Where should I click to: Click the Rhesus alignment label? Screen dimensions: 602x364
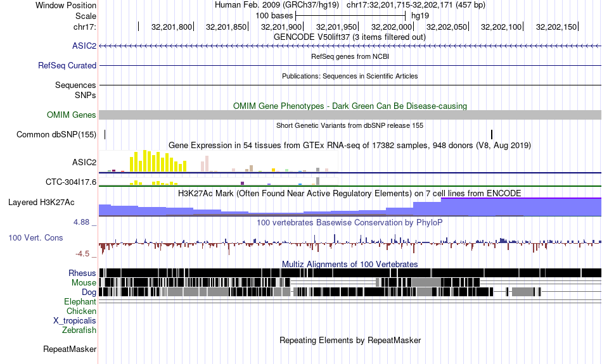pos(82,273)
